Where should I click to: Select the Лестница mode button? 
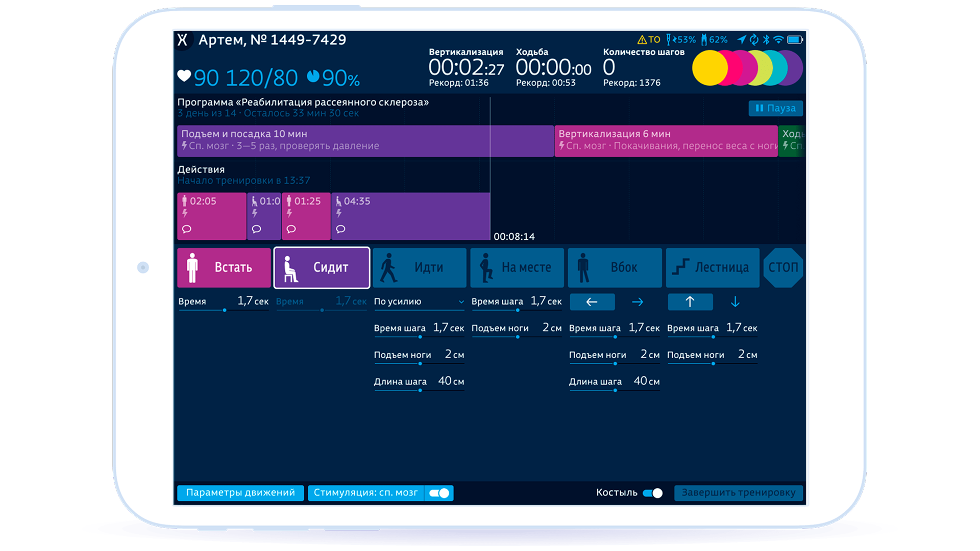click(712, 267)
